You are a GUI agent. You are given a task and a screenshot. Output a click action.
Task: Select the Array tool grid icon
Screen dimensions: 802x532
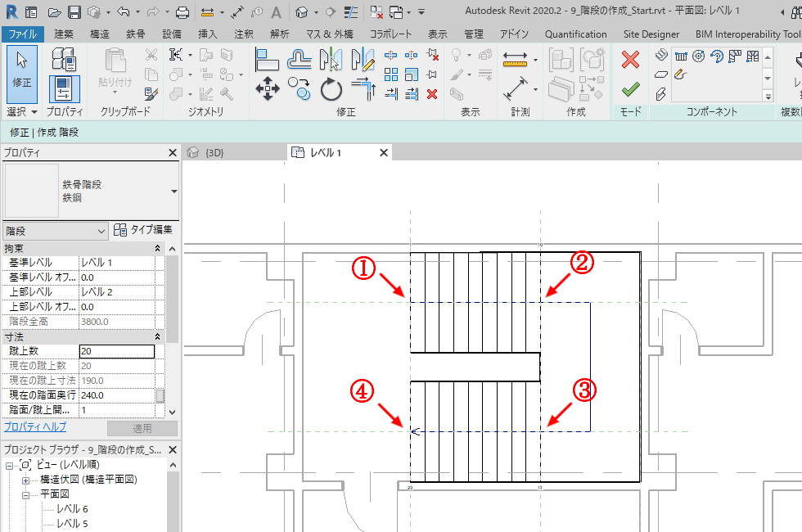(x=391, y=74)
